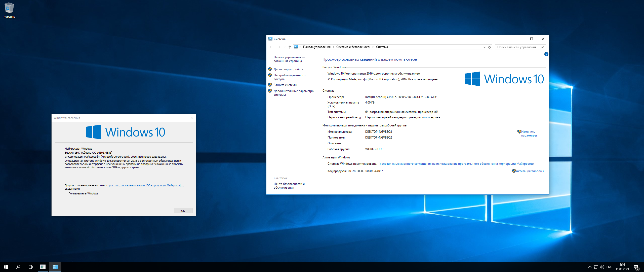
Task: Go up one level to parent
Action: tap(290, 47)
